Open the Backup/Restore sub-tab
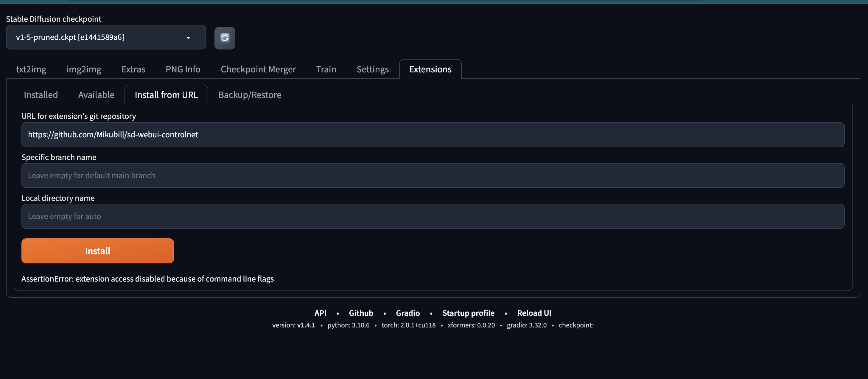This screenshot has height=379, width=868. pos(250,95)
